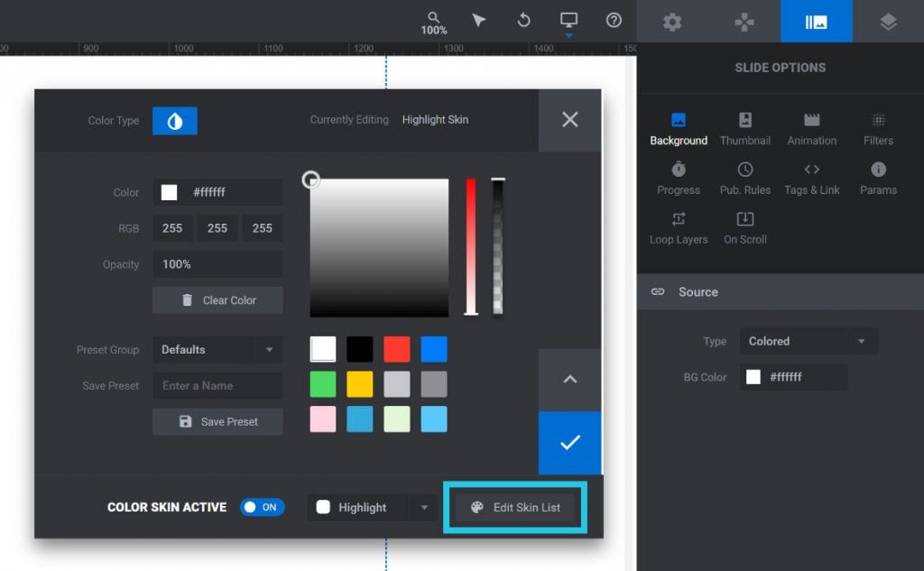This screenshot has height=571, width=924.
Task: Switch to the Layers panel icon
Action: [888, 20]
